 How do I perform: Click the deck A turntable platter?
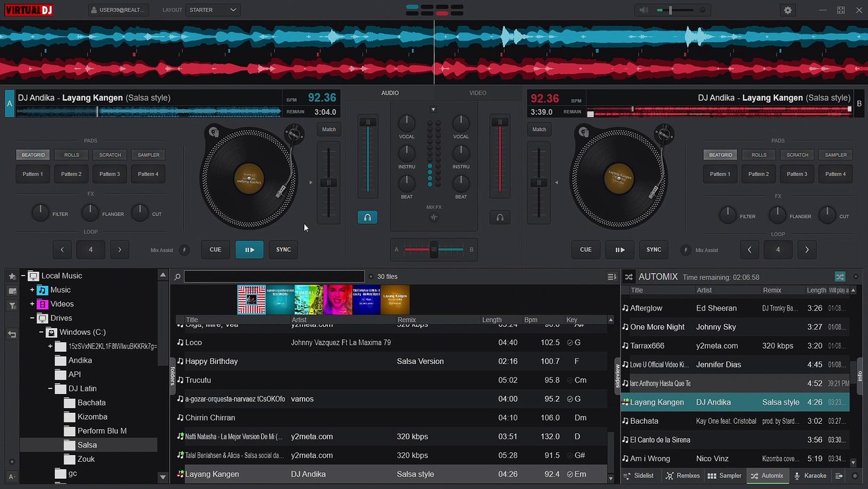pos(249,179)
